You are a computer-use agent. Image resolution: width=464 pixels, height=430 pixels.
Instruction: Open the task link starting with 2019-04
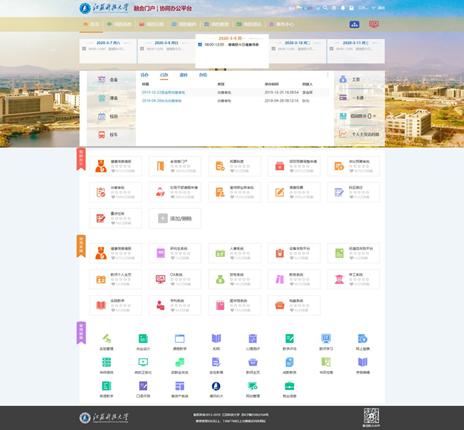[162, 101]
